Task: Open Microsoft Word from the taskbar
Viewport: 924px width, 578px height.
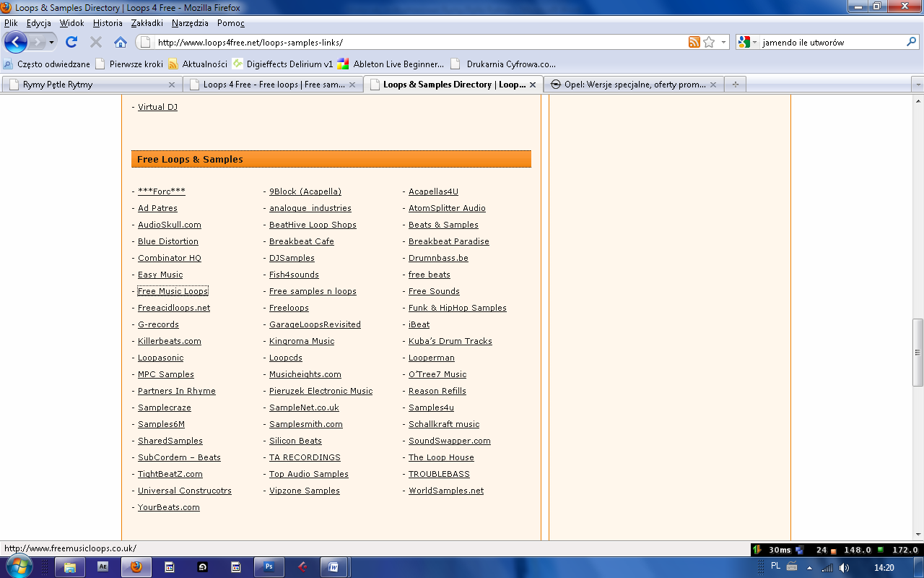Action: (334, 567)
